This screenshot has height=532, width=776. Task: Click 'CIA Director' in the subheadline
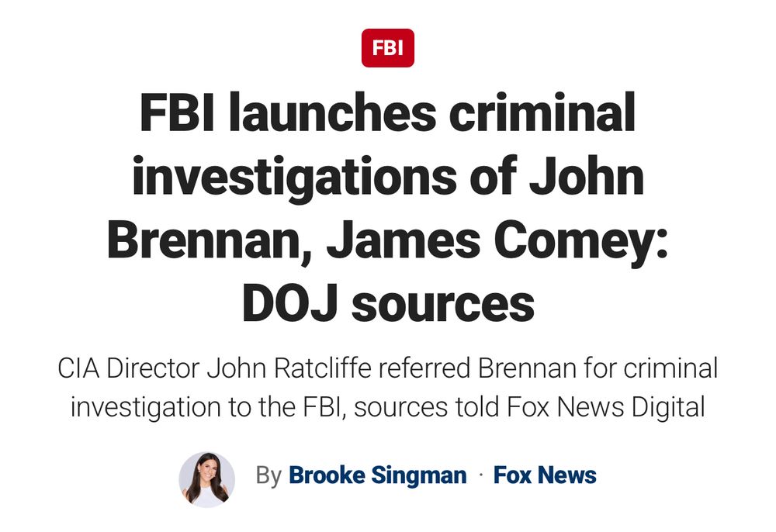click(129, 368)
